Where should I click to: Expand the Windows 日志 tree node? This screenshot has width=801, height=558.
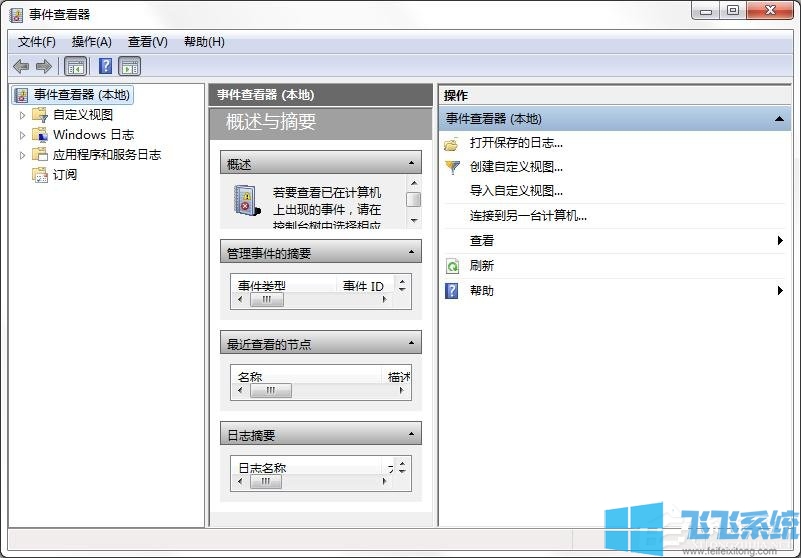pyautogui.click(x=23, y=135)
